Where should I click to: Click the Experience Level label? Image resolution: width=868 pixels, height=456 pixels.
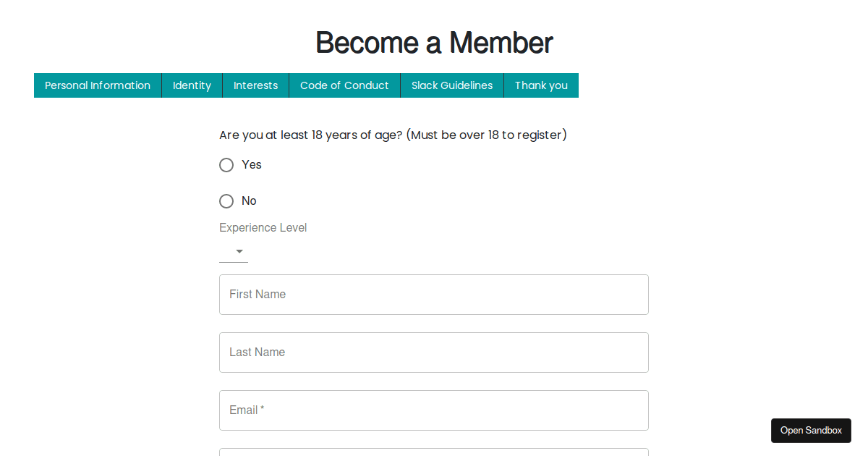click(263, 227)
